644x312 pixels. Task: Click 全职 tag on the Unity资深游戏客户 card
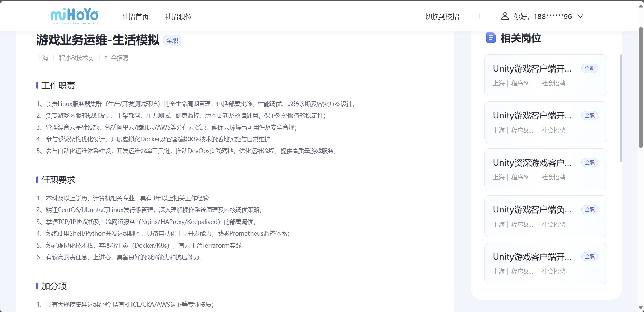(x=589, y=163)
